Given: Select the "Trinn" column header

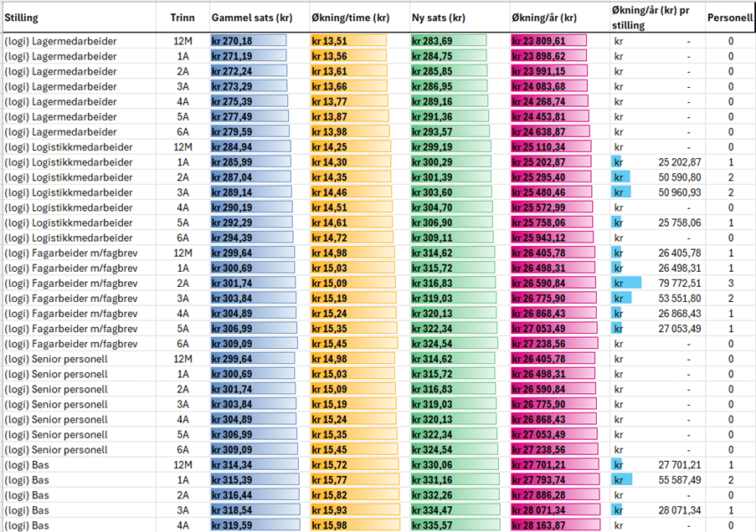Looking at the screenshot, I should point(182,18).
